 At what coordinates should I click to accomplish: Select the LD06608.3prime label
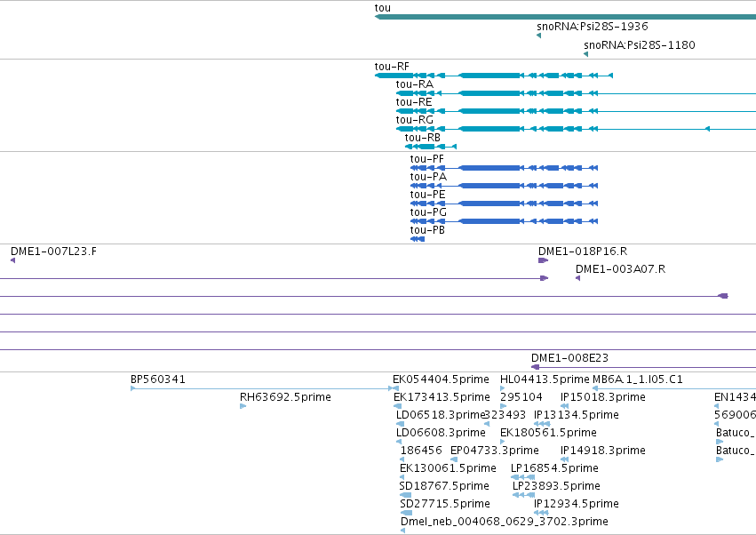441,433
